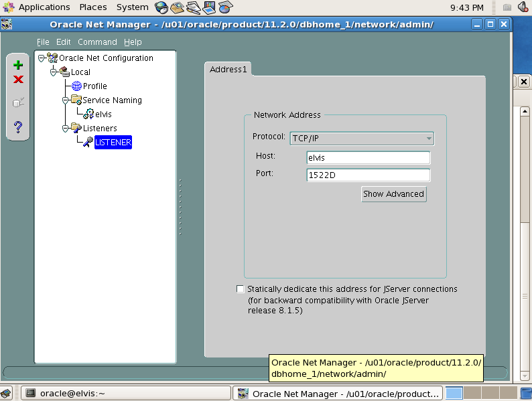Click the trash icon in bottom panel
The width and height of the screenshot is (532, 401).
pos(526,393)
